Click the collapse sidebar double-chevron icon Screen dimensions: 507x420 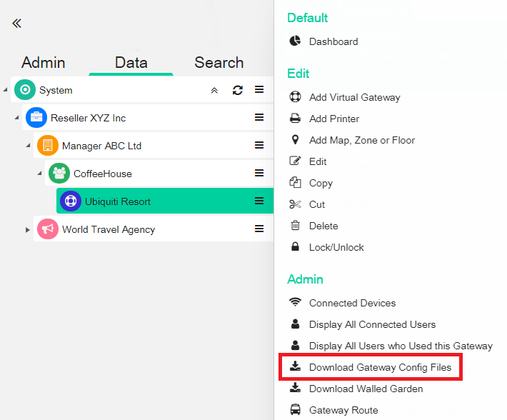(x=16, y=23)
